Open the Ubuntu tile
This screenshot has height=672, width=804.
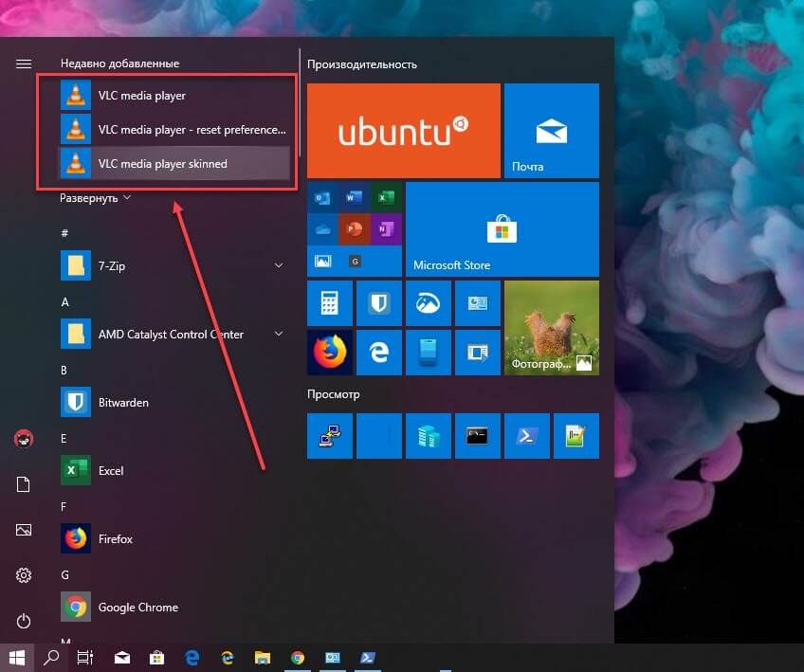click(404, 131)
